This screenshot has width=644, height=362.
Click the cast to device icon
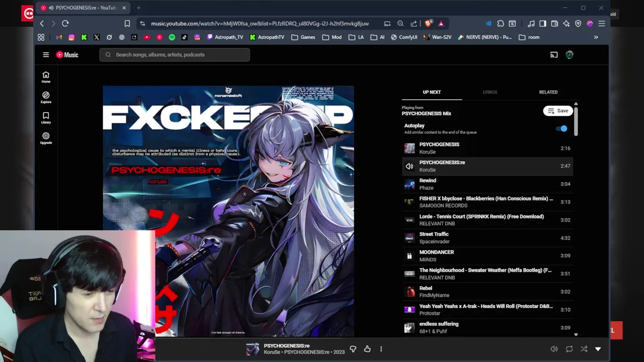pyautogui.click(x=554, y=55)
